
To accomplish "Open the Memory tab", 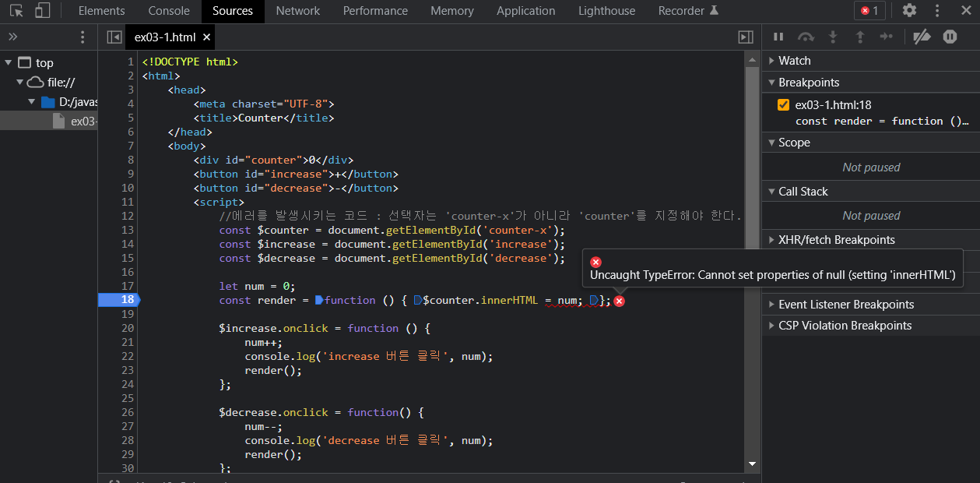I will (x=452, y=11).
